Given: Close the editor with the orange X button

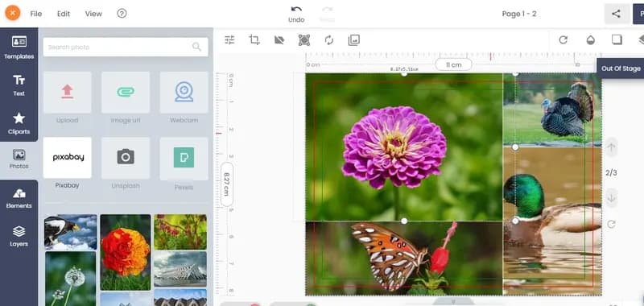Looking at the screenshot, I should click(13, 13).
